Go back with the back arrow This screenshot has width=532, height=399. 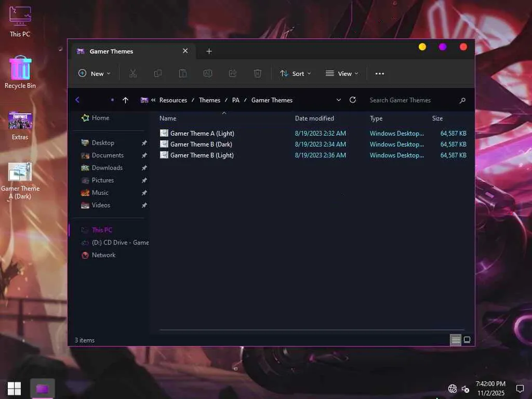coord(77,100)
